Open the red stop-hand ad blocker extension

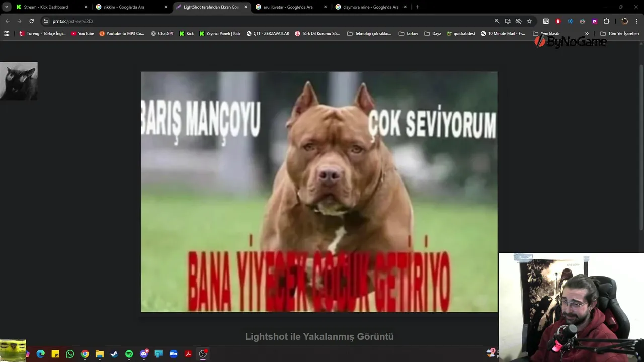(x=558, y=21)
